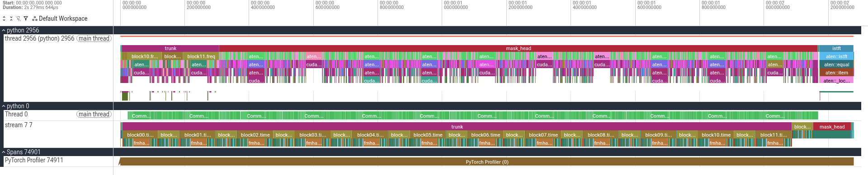
Task: Click time axis mark 00:00:01 600000000
Action: (x=649, y=5)
